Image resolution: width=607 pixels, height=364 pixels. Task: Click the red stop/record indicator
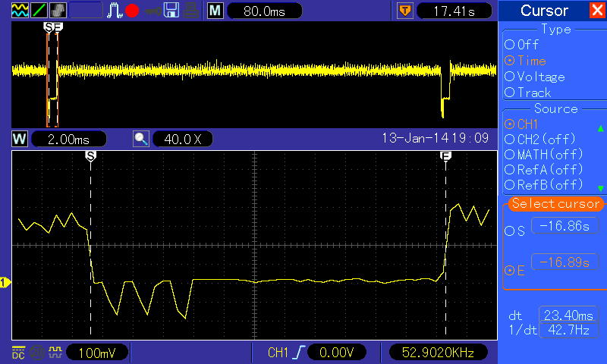click(x=132, y=11)
